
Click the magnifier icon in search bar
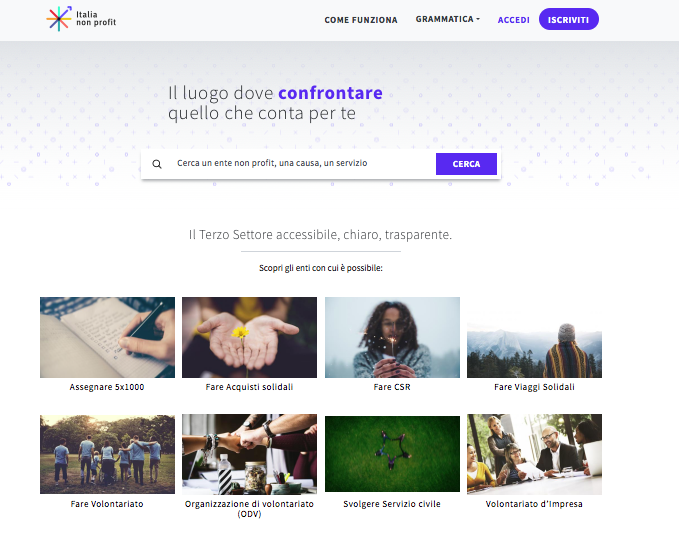point(157,164)
